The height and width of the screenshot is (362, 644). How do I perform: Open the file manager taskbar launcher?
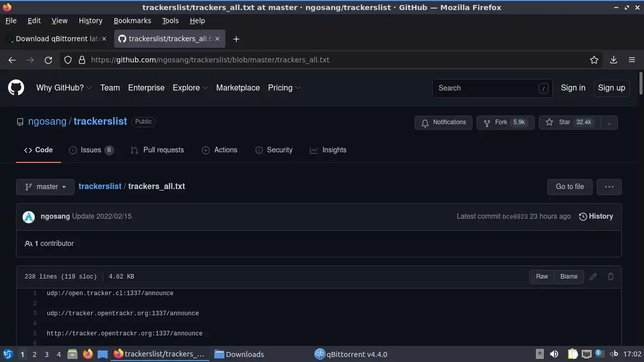(72, 354)
